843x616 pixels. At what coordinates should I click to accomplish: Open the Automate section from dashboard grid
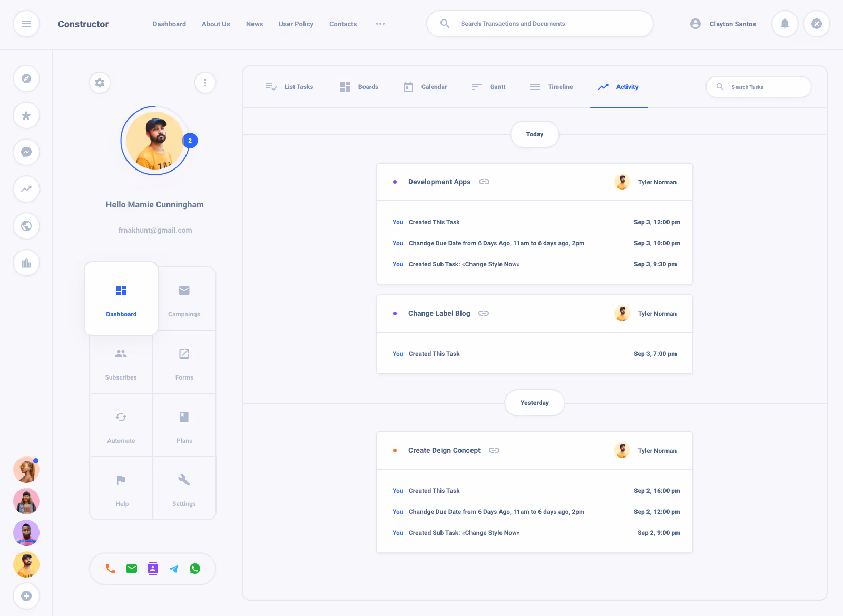coord(121,425)
